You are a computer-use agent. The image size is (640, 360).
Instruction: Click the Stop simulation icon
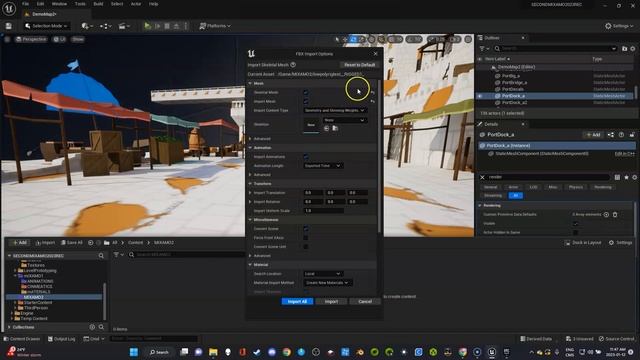tap(167, 26)
